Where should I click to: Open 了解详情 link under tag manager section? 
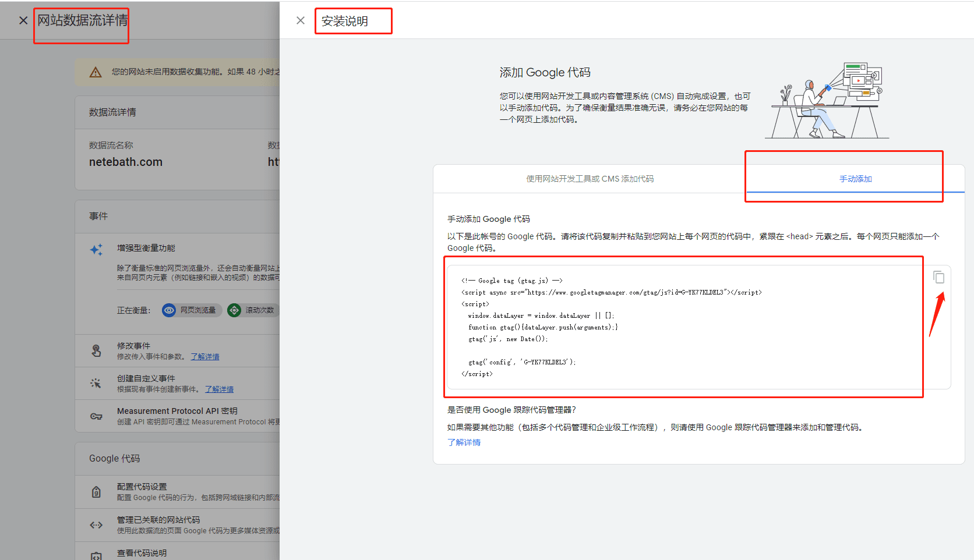click(x=464, y=442)
